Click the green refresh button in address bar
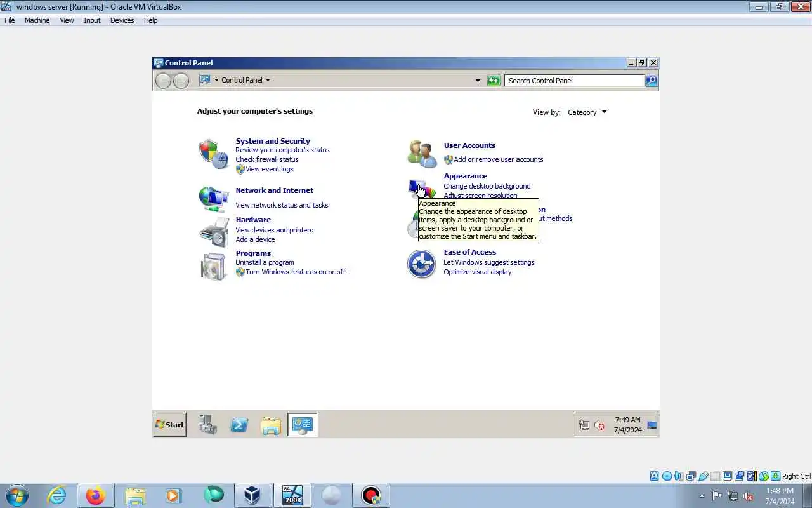Image resolution: width=812 pixels, height=508 pixels. coord(494,81)
